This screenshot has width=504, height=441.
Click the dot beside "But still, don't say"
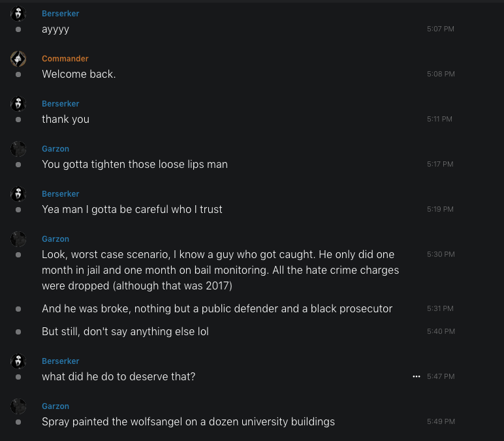pyautogui.click(x=18, y=332)
